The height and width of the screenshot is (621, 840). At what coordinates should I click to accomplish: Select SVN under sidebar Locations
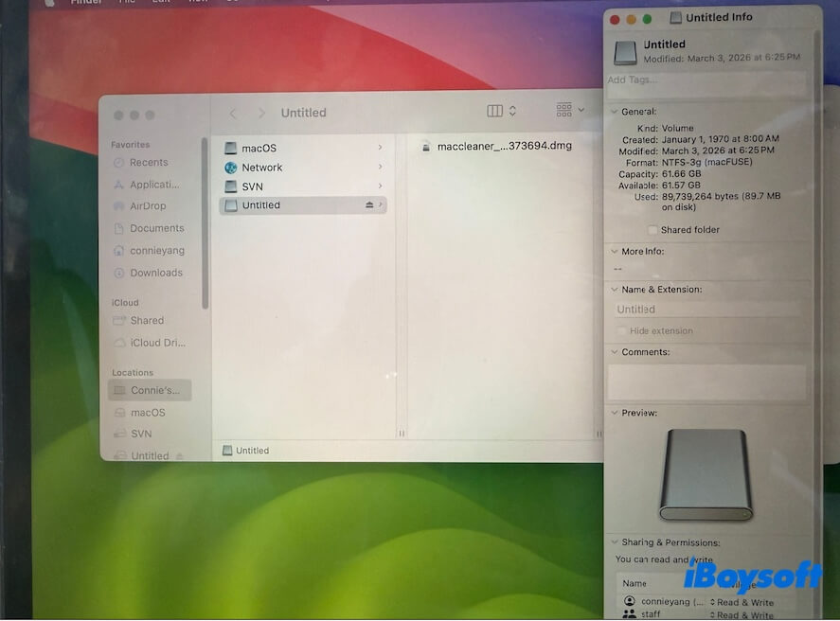point(141,434)
